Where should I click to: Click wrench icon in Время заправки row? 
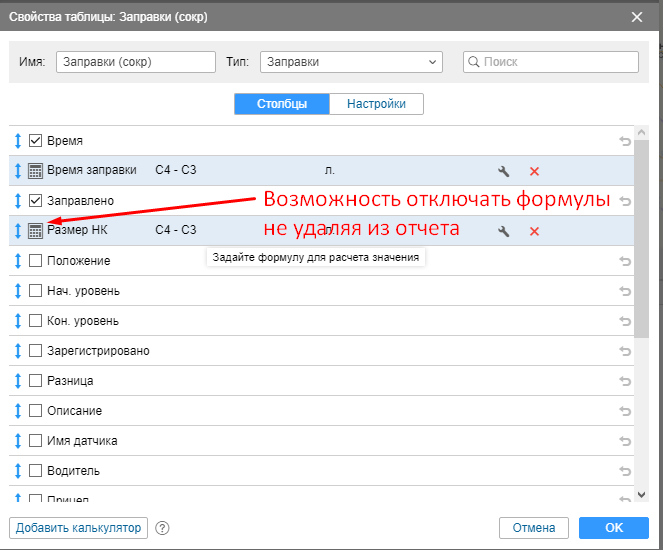[504, 171]
